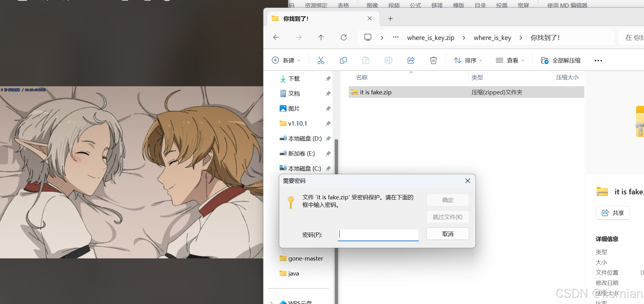Close the 需要密码 dialog
644x304 pixels.
(468, 181)
